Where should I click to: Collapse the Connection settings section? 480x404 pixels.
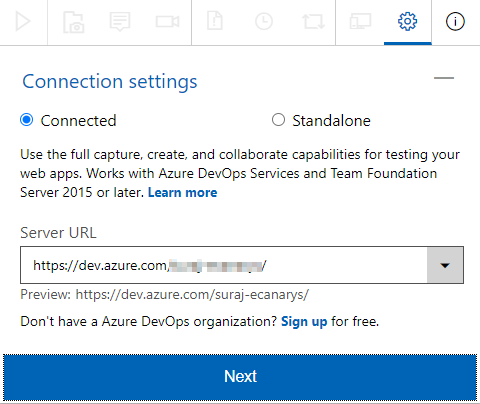pos(444,78)
